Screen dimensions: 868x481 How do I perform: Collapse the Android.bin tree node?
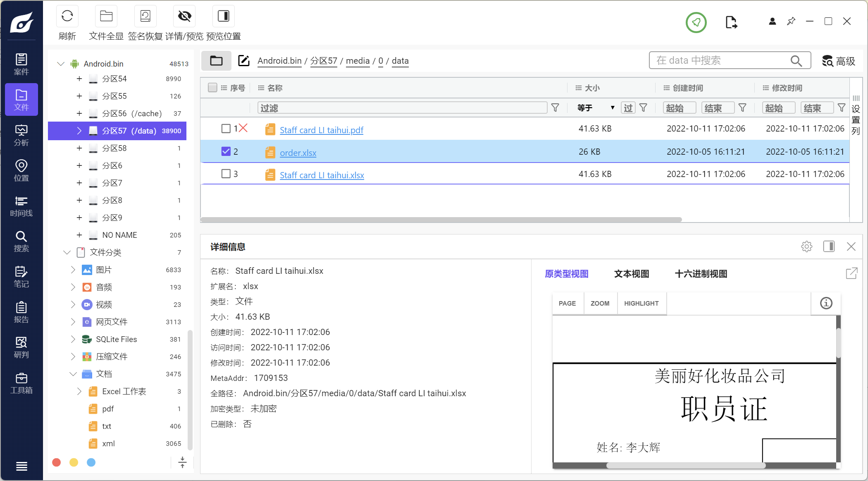coord(61,64)
